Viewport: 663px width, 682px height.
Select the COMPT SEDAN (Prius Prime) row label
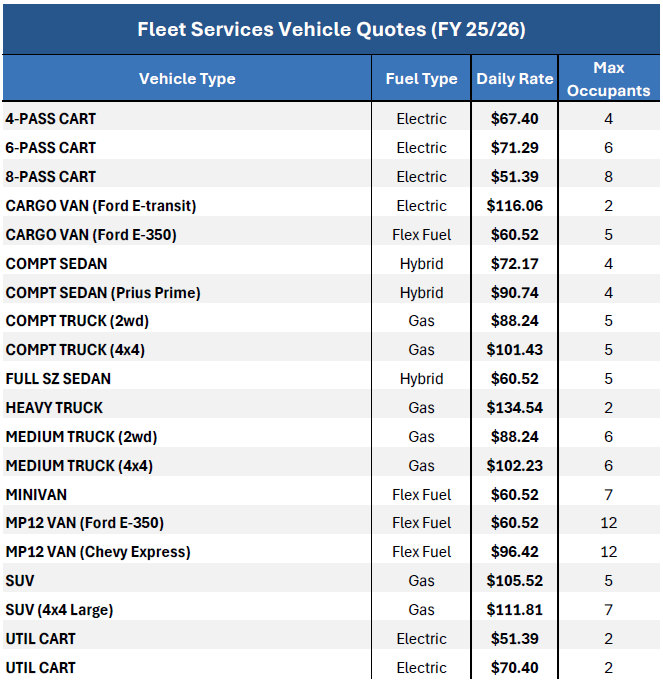point(103,293)
